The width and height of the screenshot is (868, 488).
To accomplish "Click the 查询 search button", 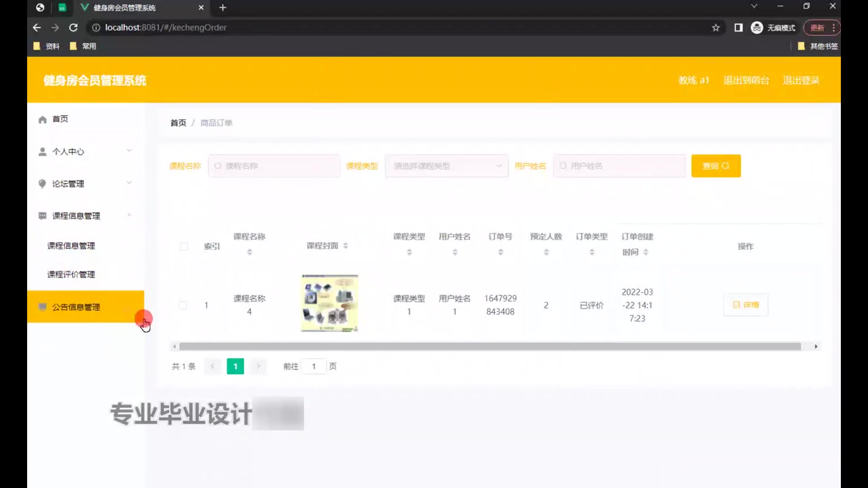I will click(x=716, y=166).
